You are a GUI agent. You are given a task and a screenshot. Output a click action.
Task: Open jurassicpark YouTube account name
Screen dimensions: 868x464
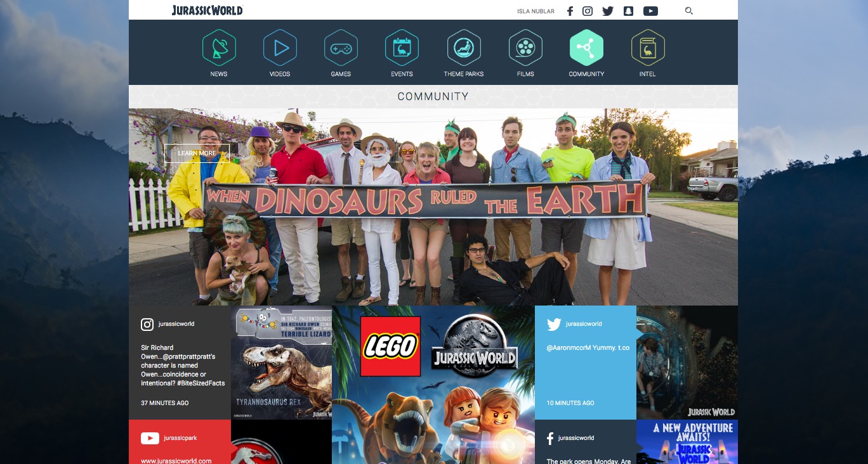click(x=180, y=438)
